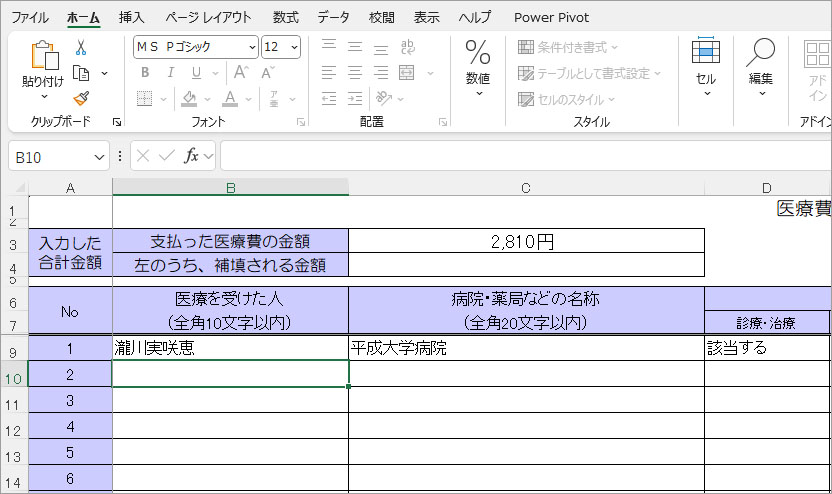Toggle Italic formatting
The image size is (832, 494).
[170, 73]
